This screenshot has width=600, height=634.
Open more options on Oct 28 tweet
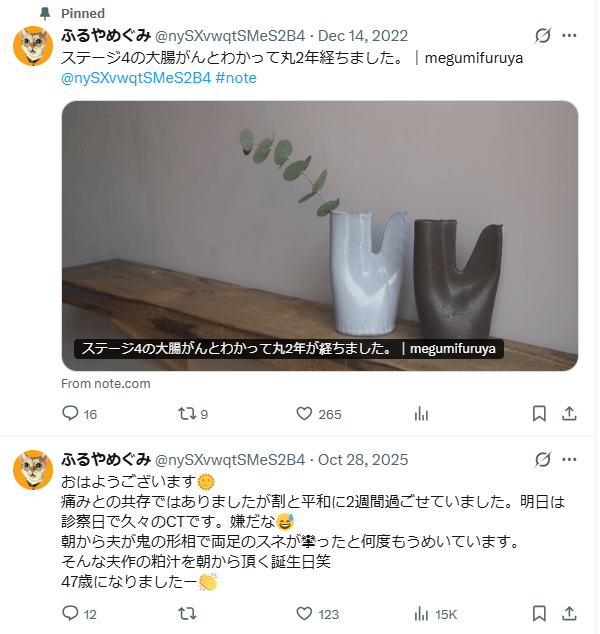tap(569, 459)
